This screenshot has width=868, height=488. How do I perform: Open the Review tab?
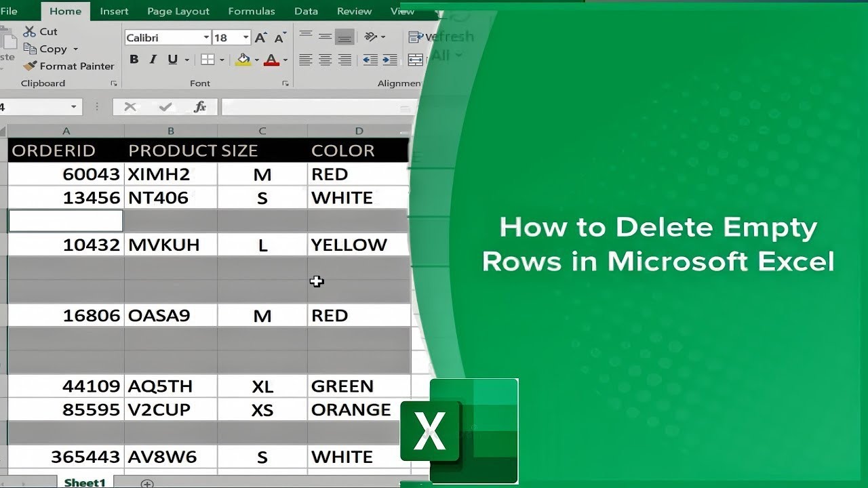(x=354, y=11)
